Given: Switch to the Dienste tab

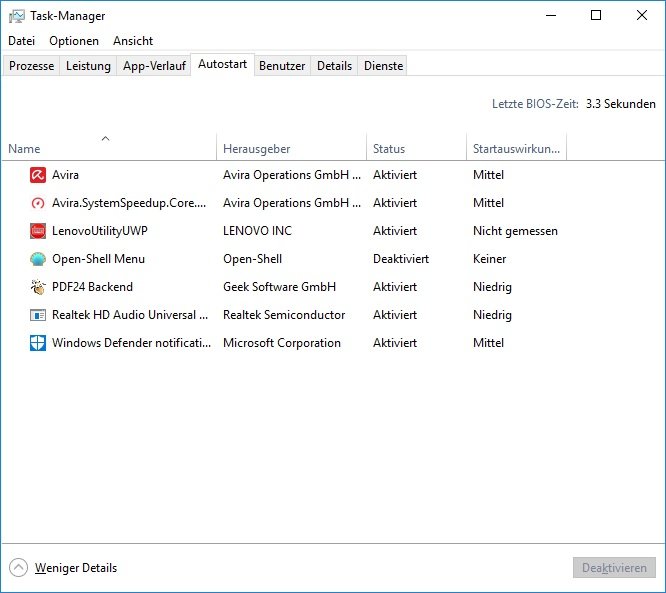Looking at the screenshot, I should click(383, 66).
